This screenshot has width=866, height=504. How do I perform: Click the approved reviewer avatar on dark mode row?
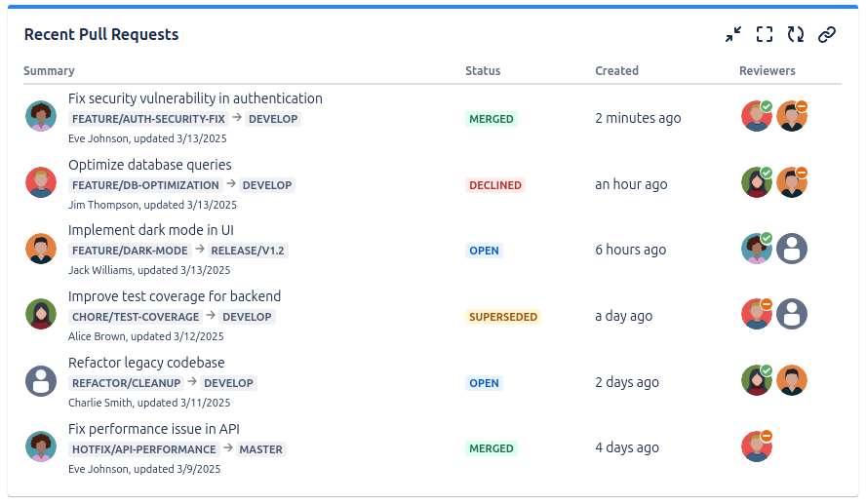757,249
